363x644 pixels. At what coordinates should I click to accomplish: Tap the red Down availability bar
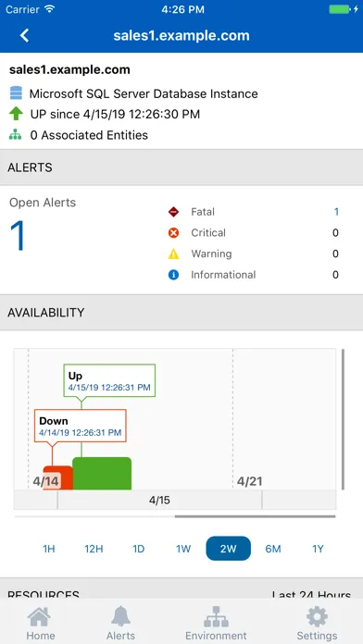coord(58,477)
